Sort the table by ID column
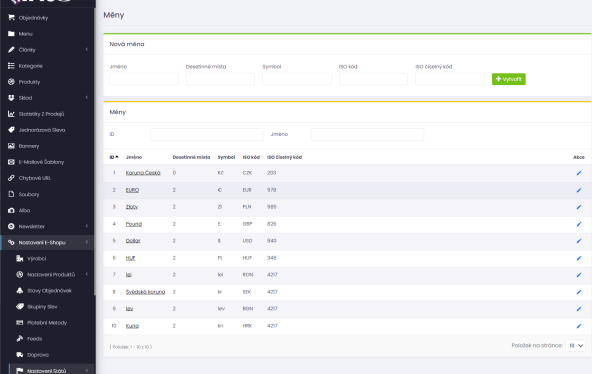 click(114, 157)
